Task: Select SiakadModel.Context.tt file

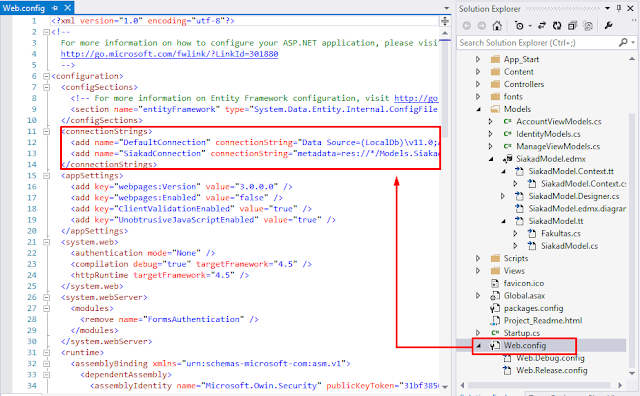Action: point(571,171)
